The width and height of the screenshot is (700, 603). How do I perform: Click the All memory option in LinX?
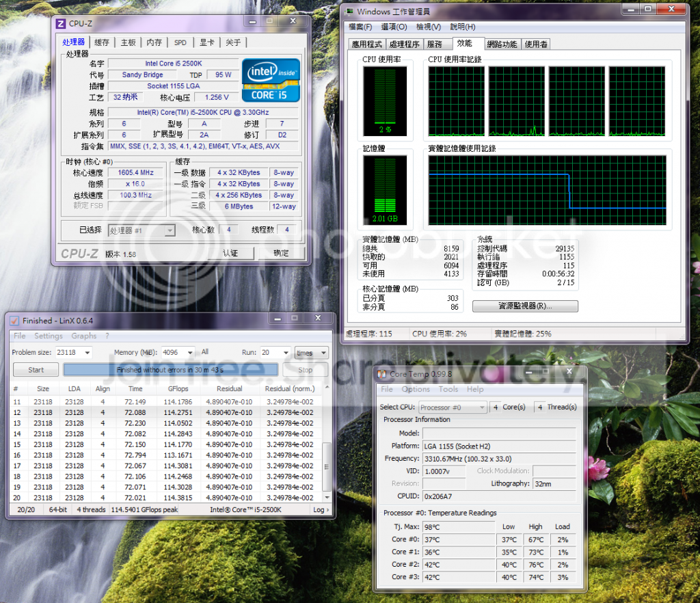tap(205, 351)
